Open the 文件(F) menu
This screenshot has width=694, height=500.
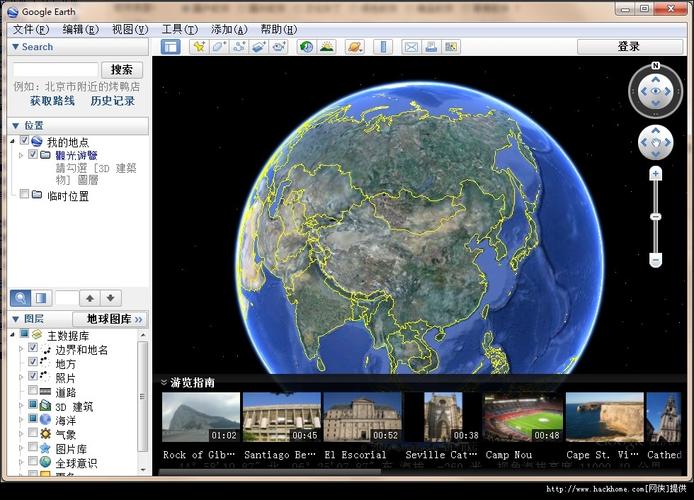31,30
